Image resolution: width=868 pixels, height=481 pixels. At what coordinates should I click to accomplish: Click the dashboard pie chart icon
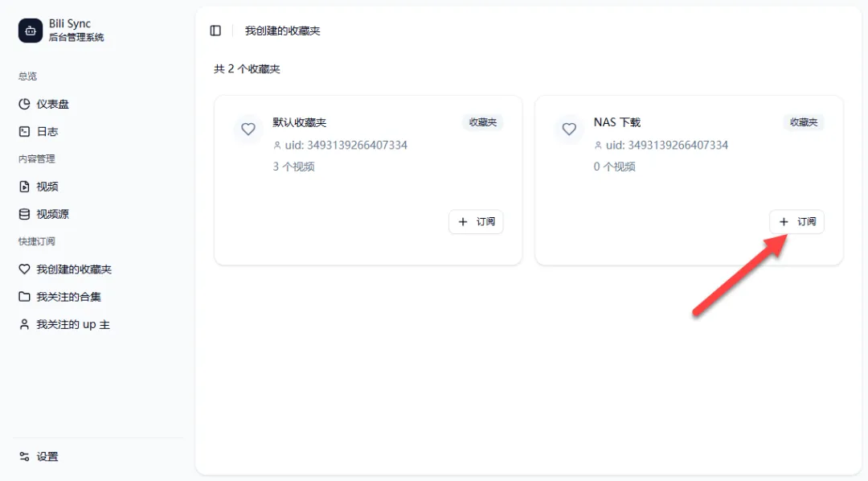(x=24, y=105)
